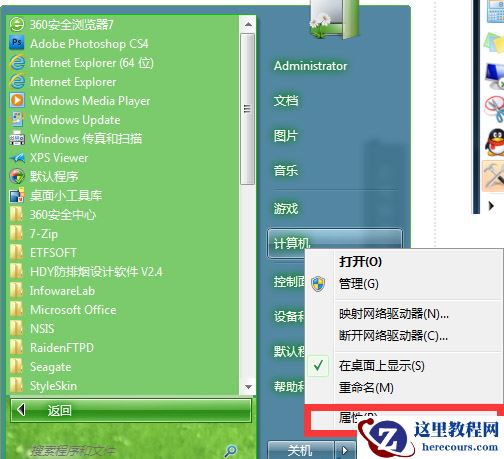Click the StyleSkin folder icon
The width and height of the screenshot is (504, 459).
pyautogui.click(x=17, y=385)
